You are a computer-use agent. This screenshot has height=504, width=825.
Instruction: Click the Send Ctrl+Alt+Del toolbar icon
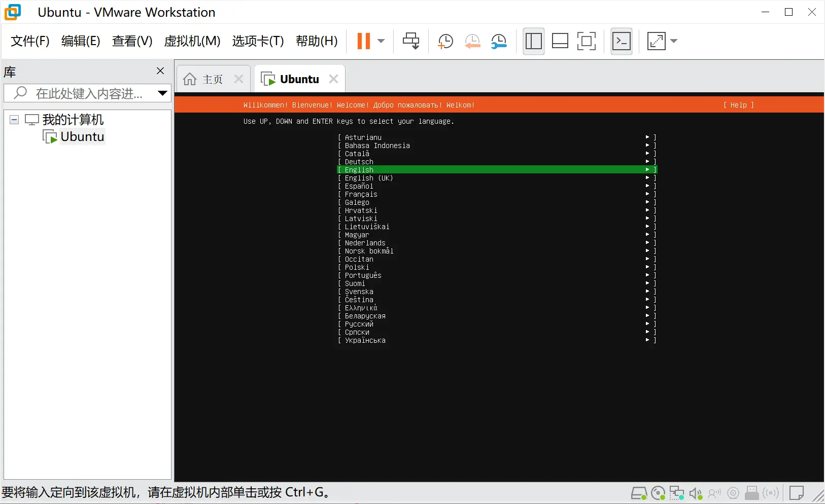(x=411, y=41)
